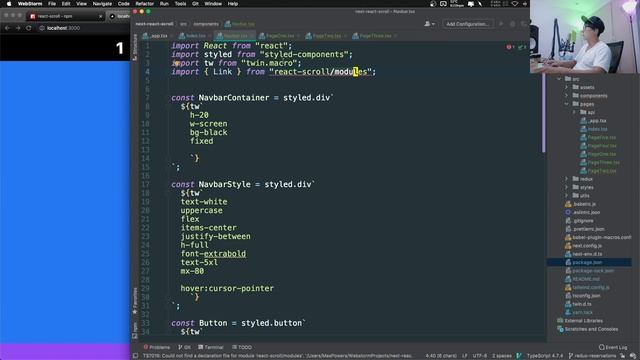Click the "react-scroll/modules" import string in editor
640x360 pixels.
320,72
